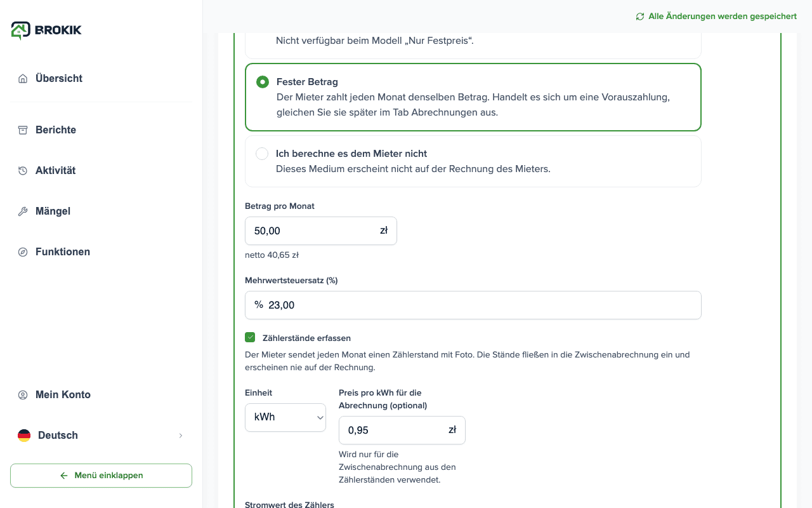The image size is (812, 508).
Task: Click the compass icon beside Funktionen
Action: [23, 252]
